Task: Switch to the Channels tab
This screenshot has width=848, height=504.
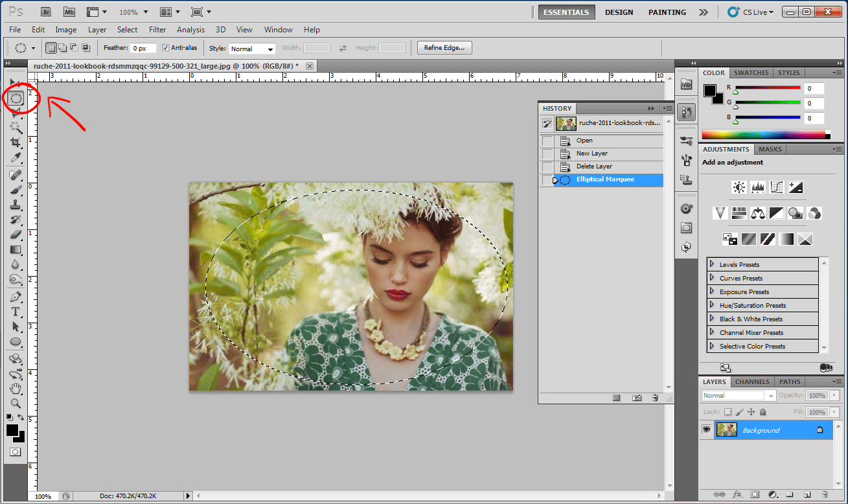Action: 752,382
